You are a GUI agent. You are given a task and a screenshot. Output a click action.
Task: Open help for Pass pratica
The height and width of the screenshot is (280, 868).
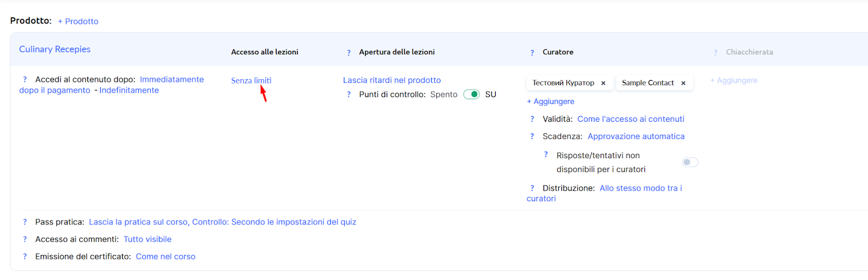click(25, 222)
